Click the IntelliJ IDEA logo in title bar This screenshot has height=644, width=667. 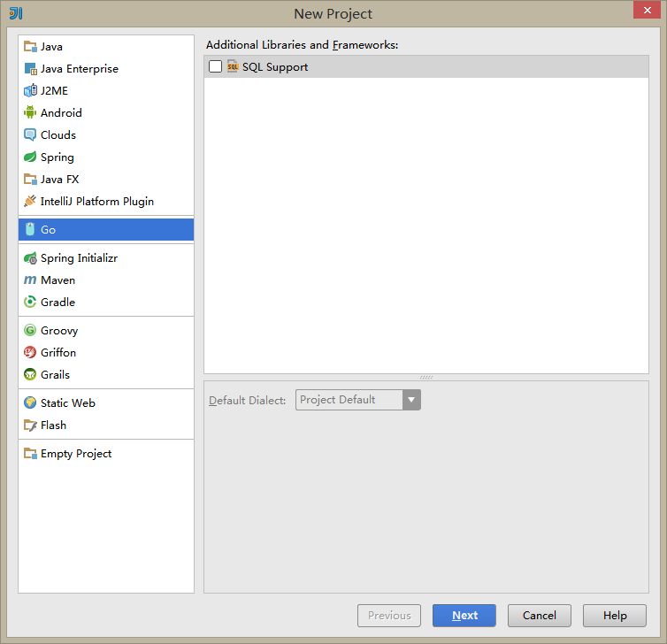tap(16, 13)
